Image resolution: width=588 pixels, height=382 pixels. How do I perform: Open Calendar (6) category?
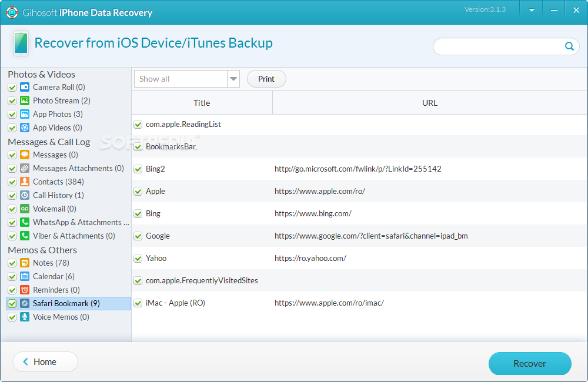click(54, 276)
